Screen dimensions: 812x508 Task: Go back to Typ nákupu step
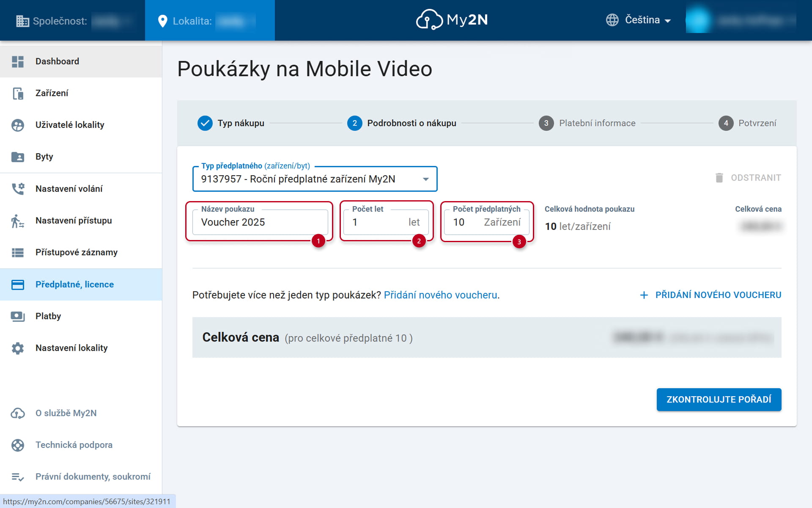click(x=231, y=123)
